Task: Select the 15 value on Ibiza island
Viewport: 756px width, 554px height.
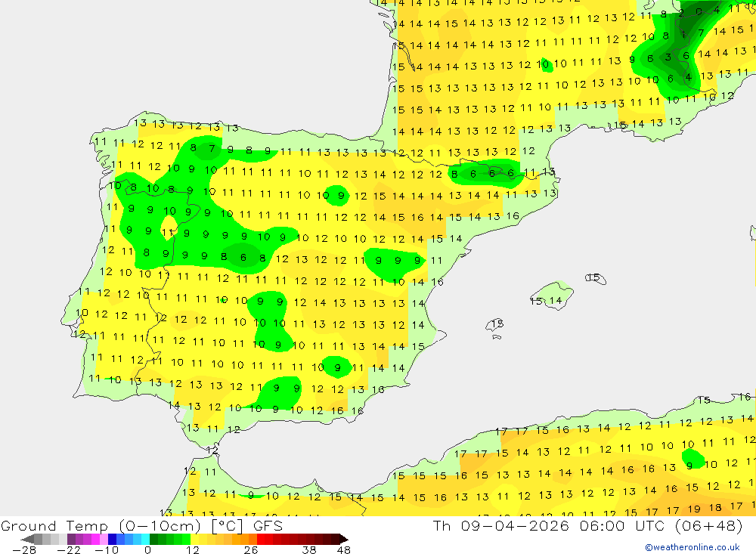Action: [497, 323]
